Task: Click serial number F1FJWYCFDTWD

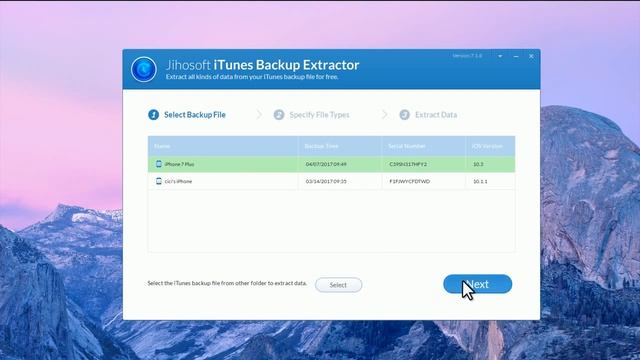Action: [410, 181]
